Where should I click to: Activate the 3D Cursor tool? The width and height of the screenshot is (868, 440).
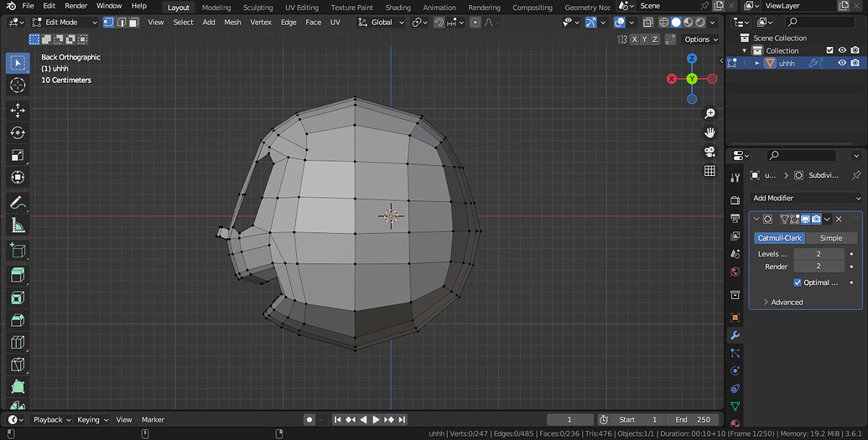click(x=18, y=85)
